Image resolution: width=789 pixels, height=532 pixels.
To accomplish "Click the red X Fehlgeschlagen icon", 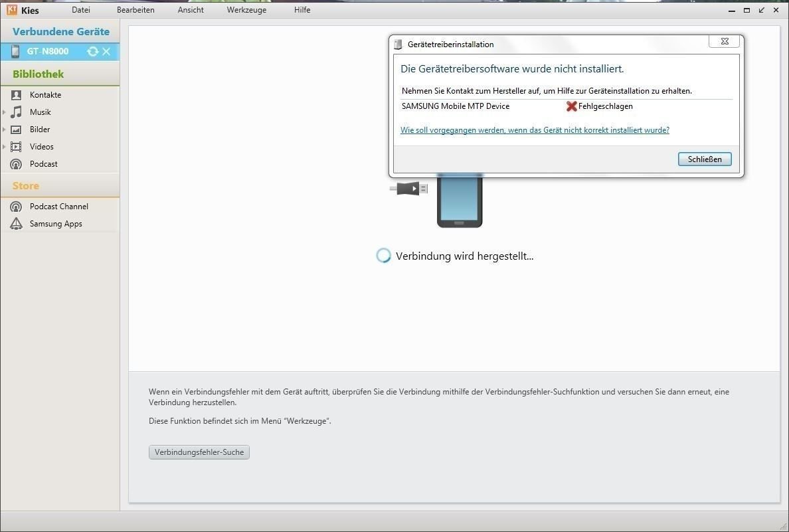I will click(571, 106).
